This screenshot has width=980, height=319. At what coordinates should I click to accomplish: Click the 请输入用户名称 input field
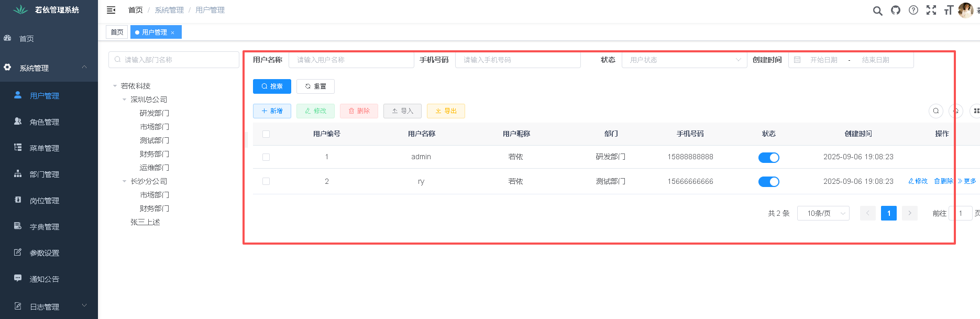[351, 60]
